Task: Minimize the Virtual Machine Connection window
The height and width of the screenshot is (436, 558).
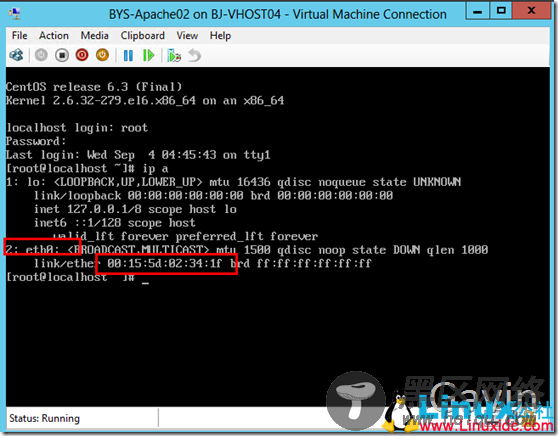Action: tap(478, 11)
